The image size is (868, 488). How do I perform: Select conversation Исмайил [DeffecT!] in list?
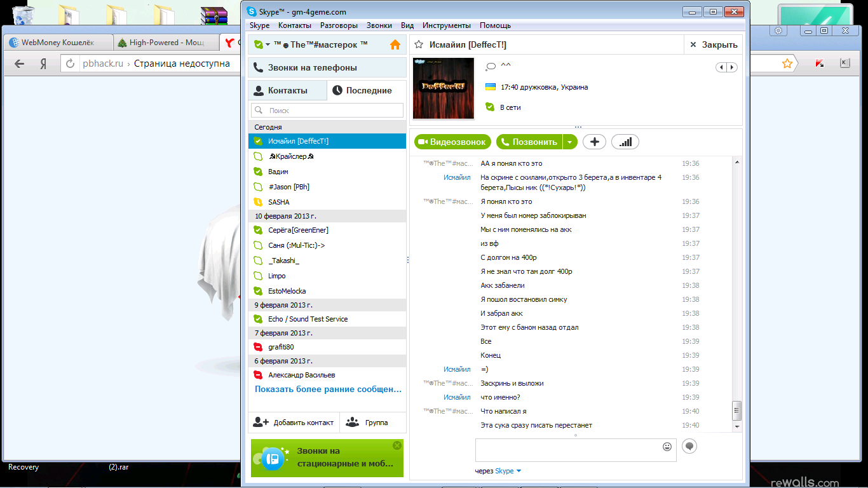point(327,141)
